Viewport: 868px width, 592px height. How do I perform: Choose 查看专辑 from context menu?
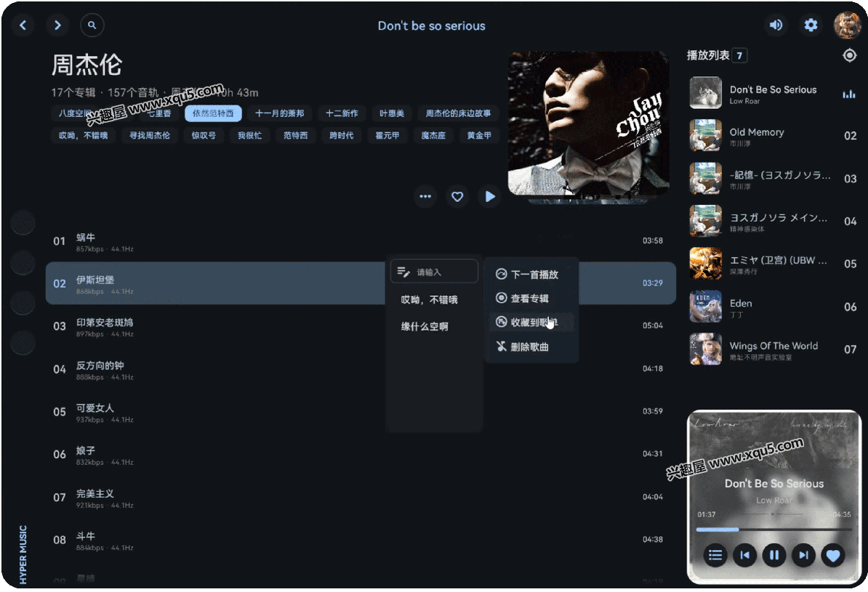(x=531, y=299)
